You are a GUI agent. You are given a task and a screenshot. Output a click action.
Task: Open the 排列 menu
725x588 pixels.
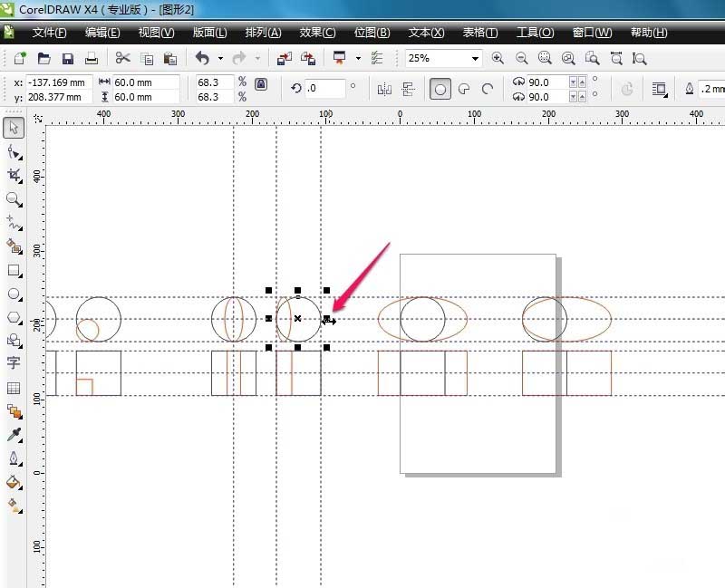pos(263,33)
